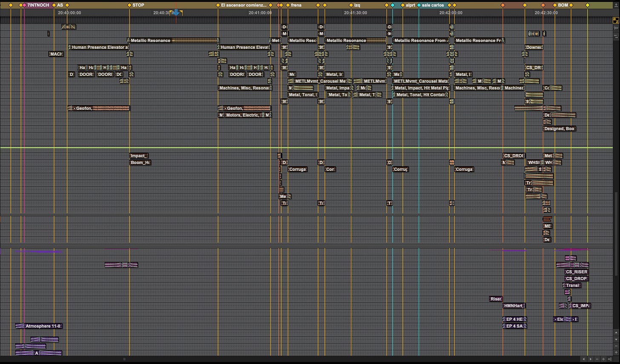
Task: Select the Transi clip
Action: tap(572, 285)
